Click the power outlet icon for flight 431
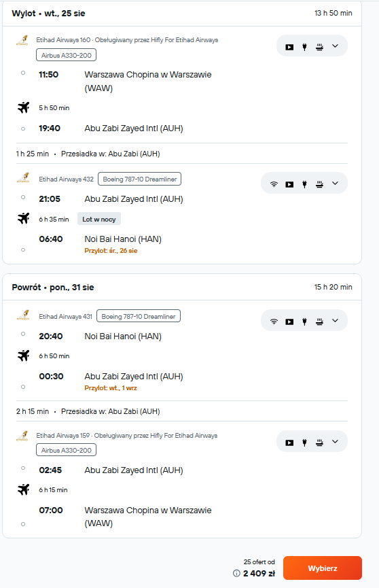 [304, 322]
